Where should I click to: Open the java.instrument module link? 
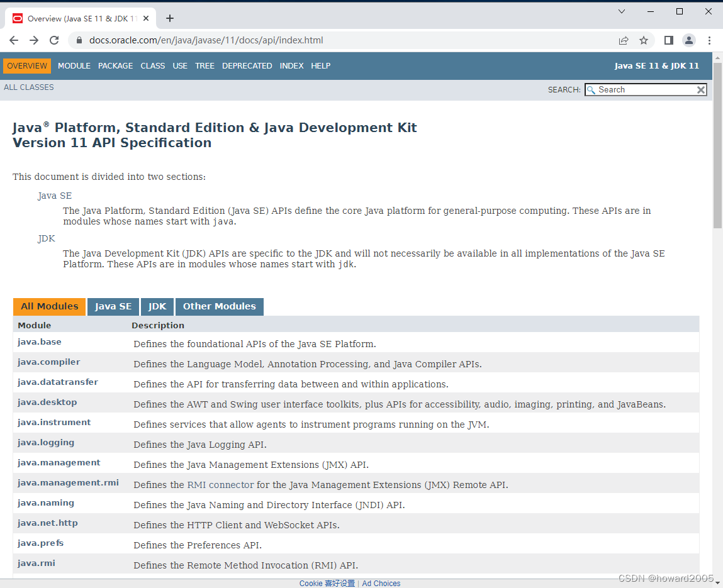54,423
